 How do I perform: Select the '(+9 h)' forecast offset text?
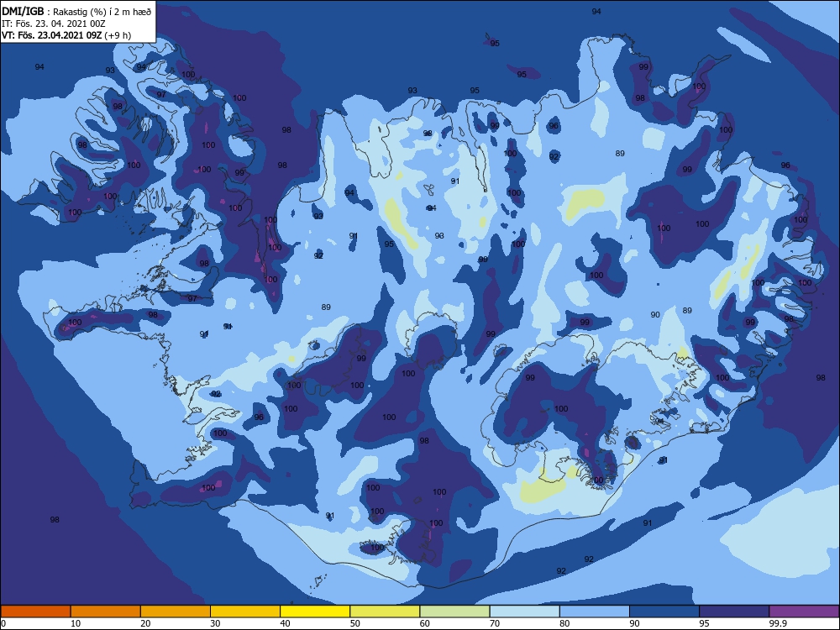tap(119, 35)
